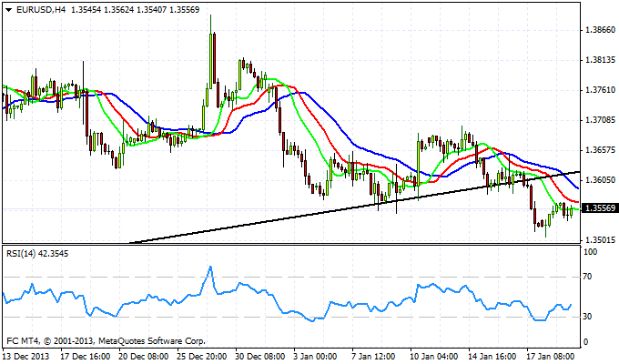Click the 20 Dec 08:00 time label

click(144, 357)
